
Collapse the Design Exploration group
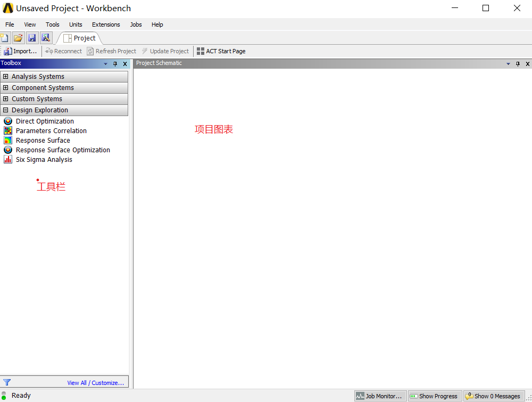point(6,110)
